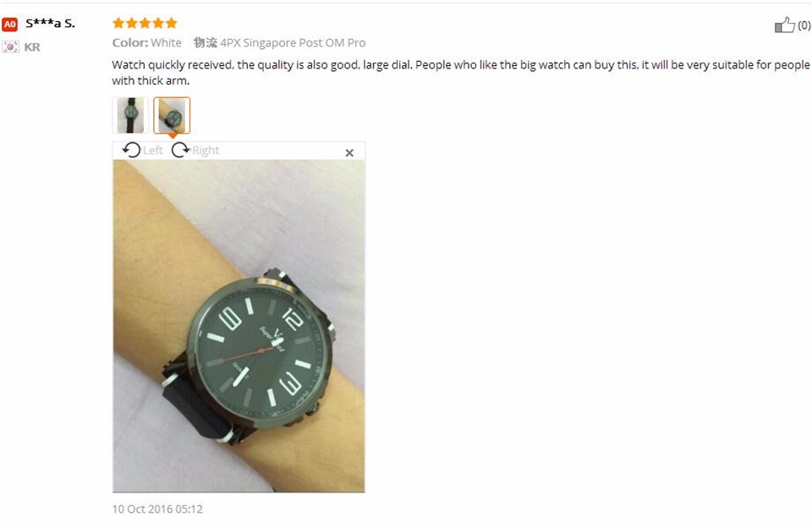Click the five-star rating

145,23
